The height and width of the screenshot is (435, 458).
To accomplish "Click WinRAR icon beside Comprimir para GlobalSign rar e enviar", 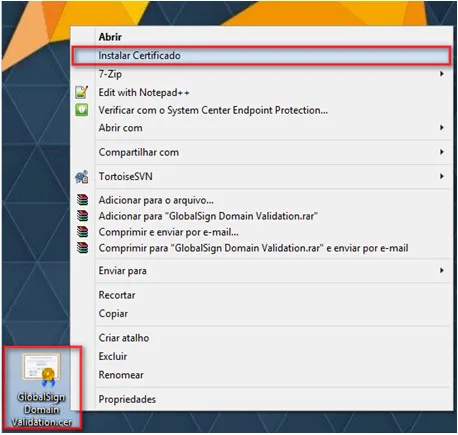I will pyautogui.click(x=82, y=248).
